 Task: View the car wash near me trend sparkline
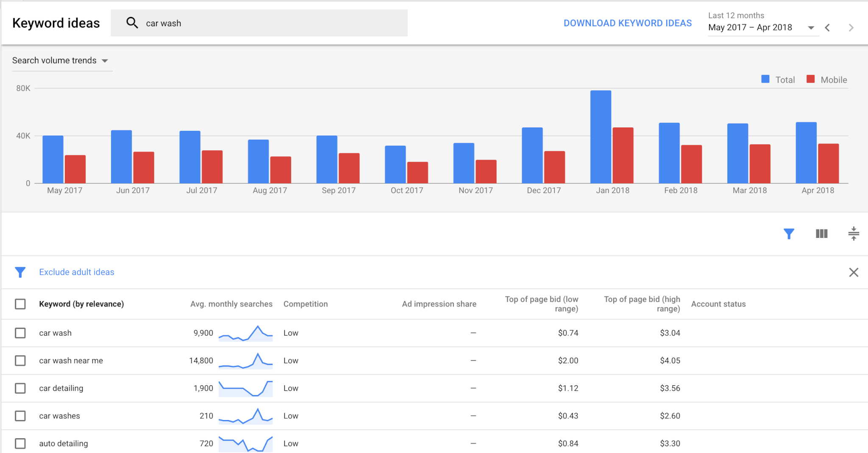[x=245, y=360]
